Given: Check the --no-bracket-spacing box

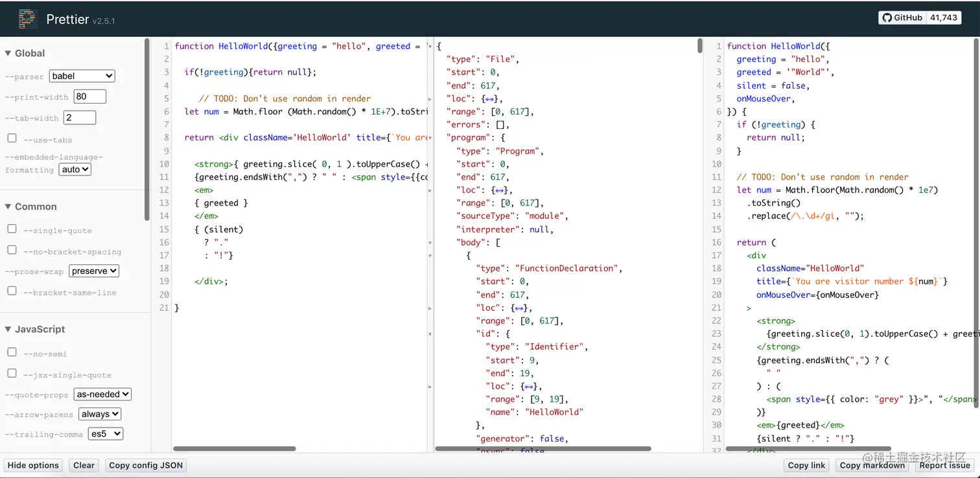Looking at the screenshot, I should point(12,250).
